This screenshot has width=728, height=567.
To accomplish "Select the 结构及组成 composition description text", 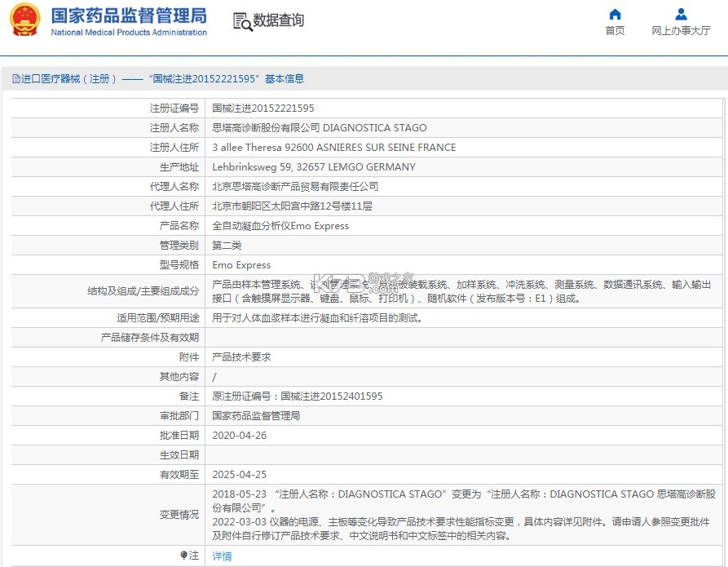I will [x=461, y=291].
